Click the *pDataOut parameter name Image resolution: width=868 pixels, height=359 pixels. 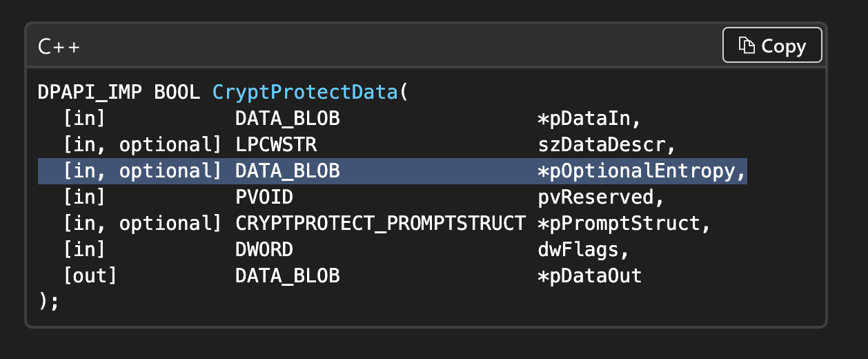(589, 276)
